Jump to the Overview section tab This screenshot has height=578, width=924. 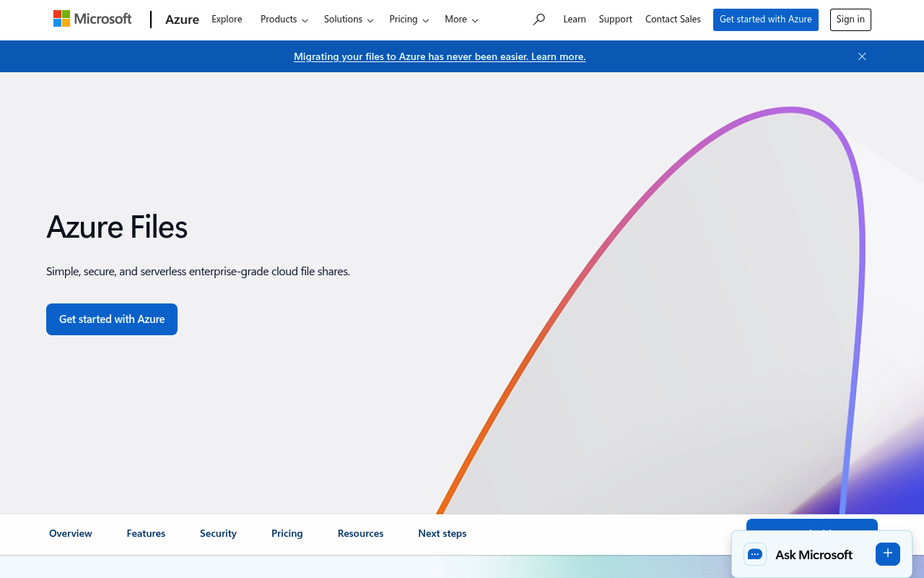71,533
